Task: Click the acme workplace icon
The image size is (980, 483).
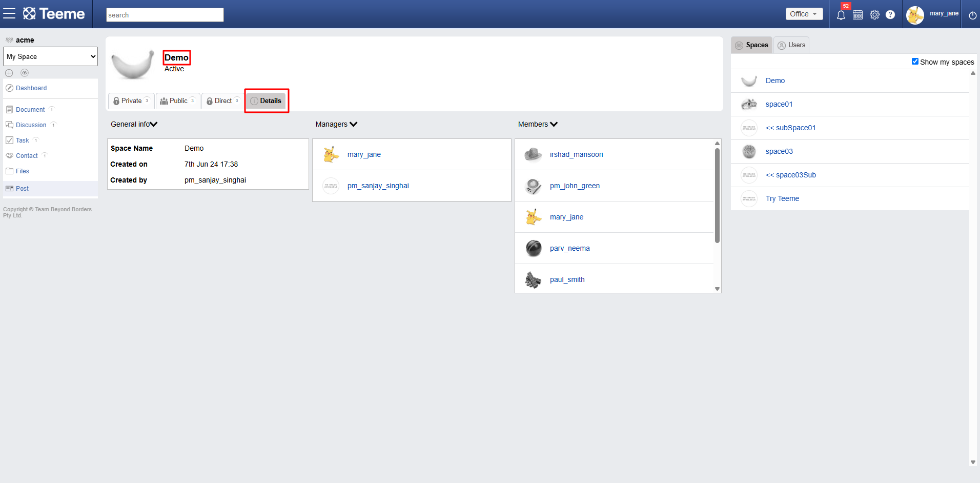Action: click(9, 40)
